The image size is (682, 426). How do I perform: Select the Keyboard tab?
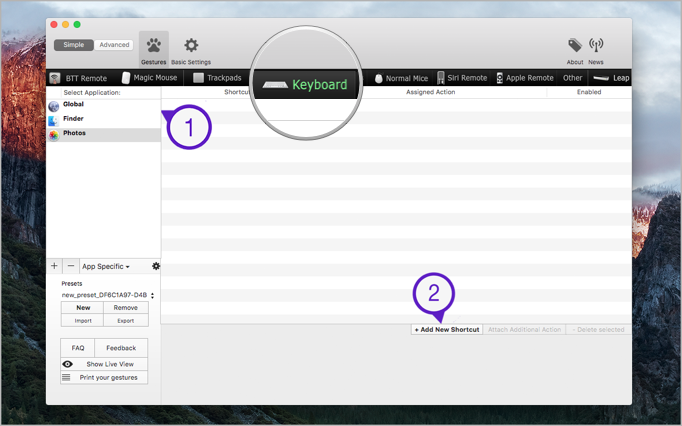click(x=305, y=84)
